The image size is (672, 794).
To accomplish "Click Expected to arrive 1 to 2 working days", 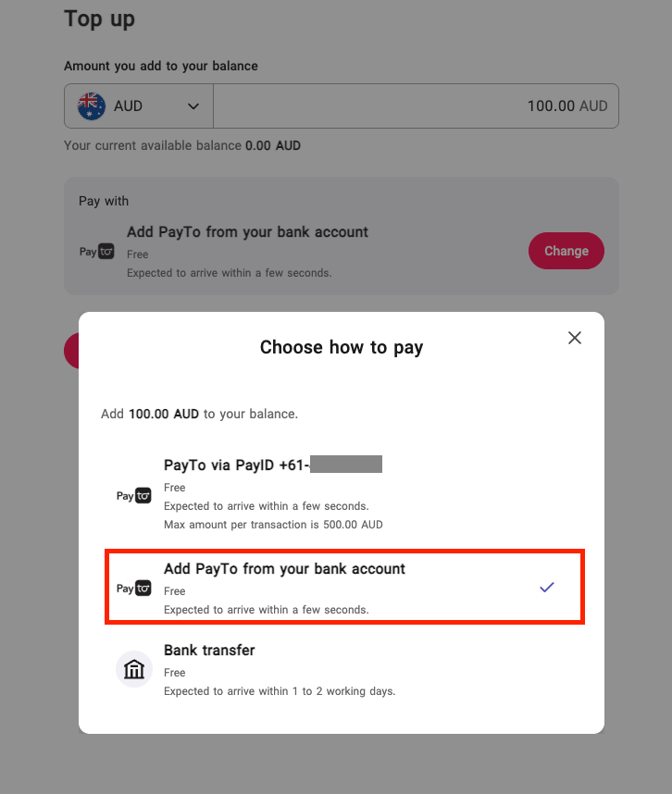I will click(x=280, y=691).
